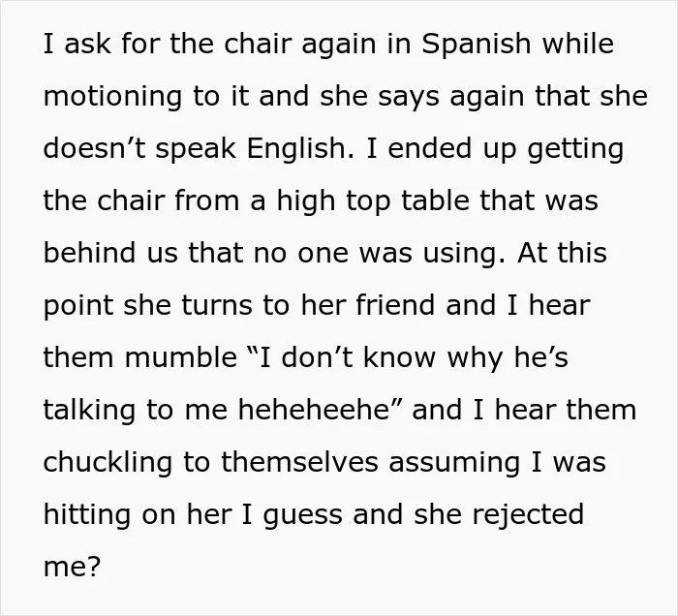Click the word "talking"

pos(89,411)
